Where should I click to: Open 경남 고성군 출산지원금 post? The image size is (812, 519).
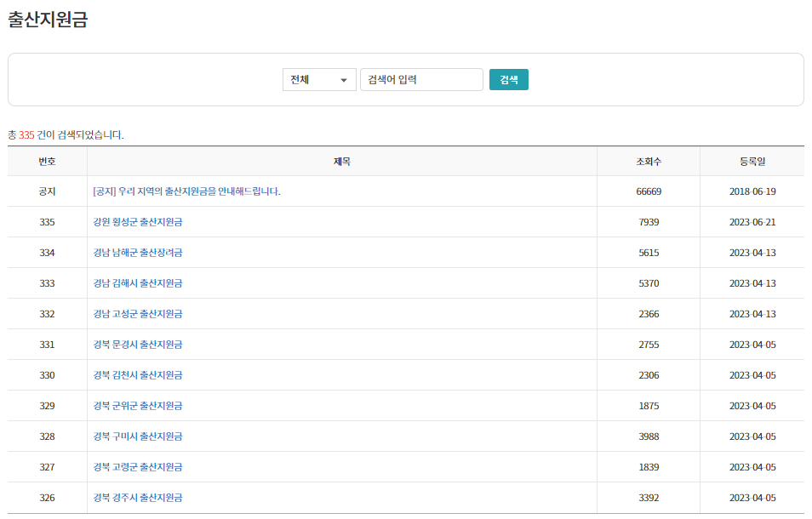click(138, 314)
